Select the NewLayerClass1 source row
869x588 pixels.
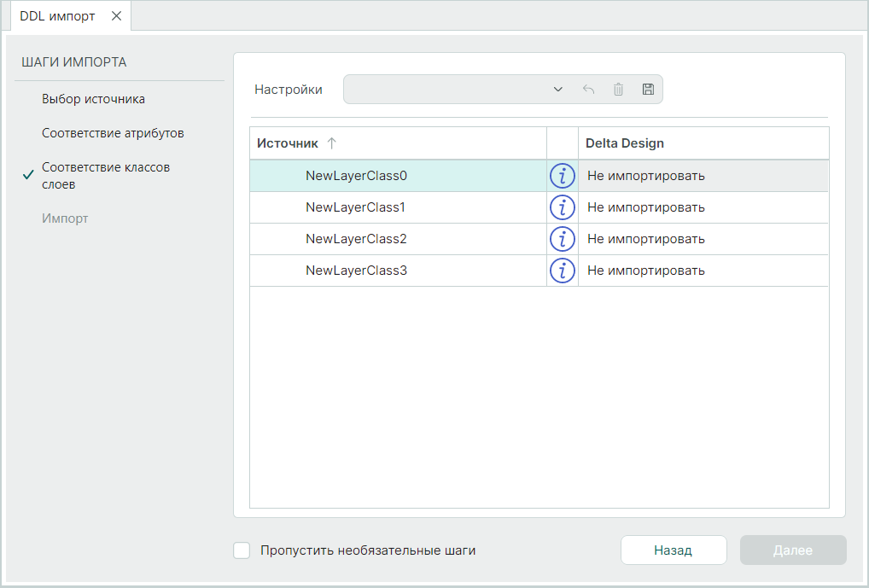[x=357, y=207]
